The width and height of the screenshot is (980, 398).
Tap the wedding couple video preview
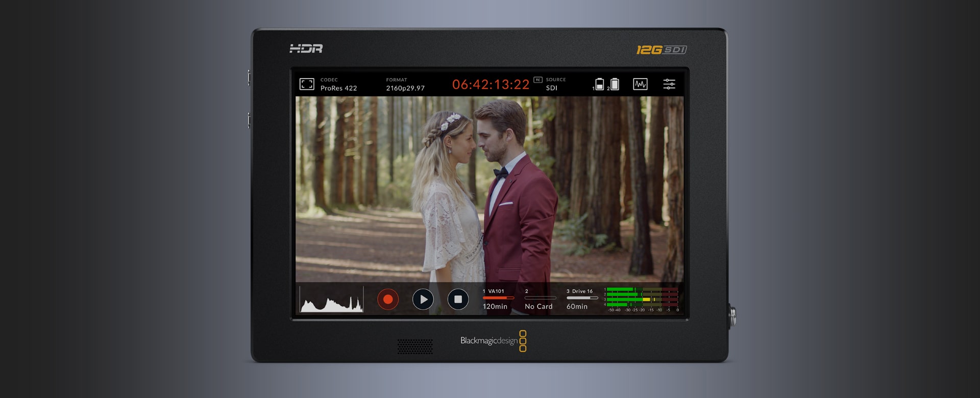point(489,189)
